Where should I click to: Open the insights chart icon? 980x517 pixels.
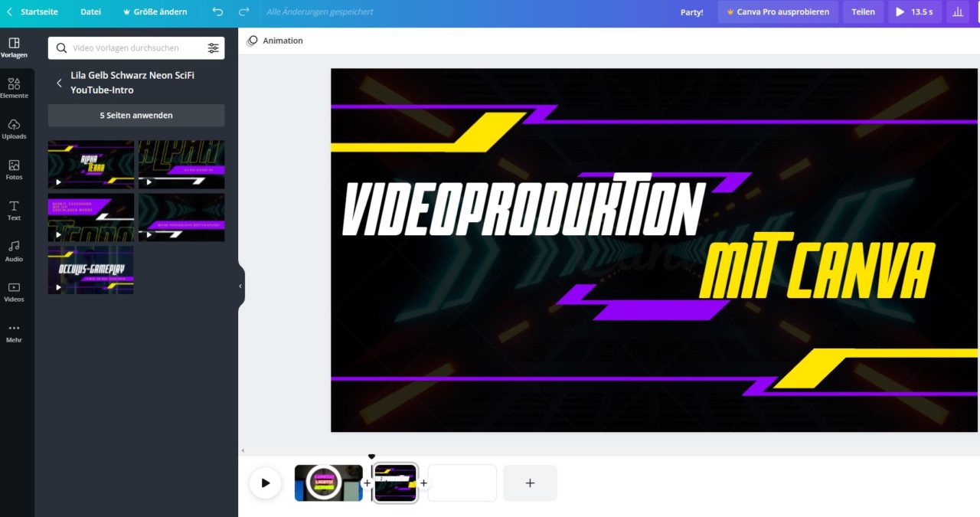point(958,12)
